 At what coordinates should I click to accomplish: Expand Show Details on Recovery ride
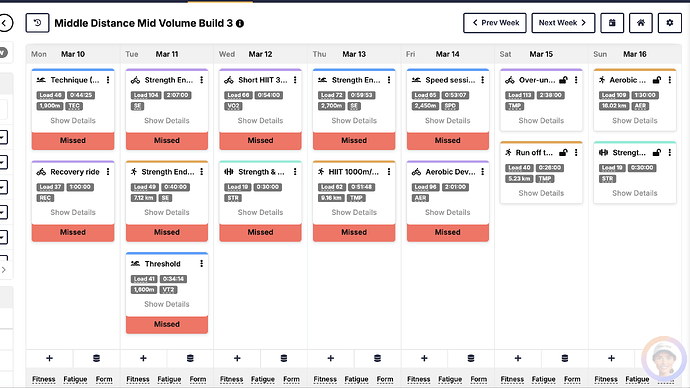[73, 212]
